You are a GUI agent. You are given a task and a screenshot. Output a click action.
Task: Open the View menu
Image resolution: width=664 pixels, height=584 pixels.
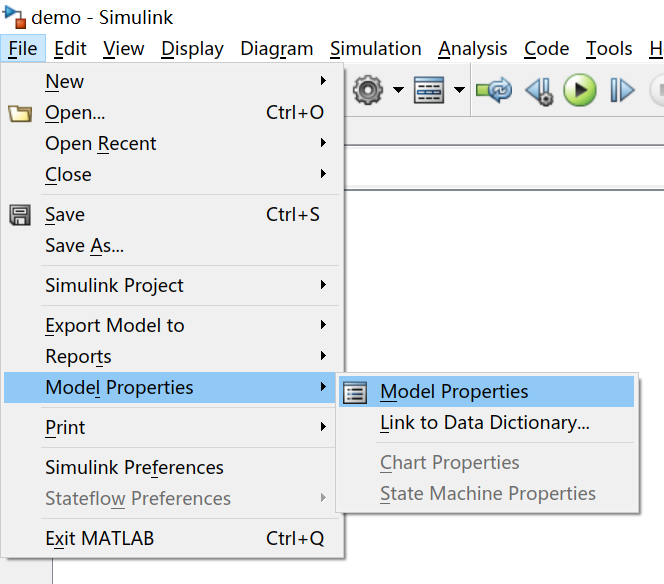124,48
